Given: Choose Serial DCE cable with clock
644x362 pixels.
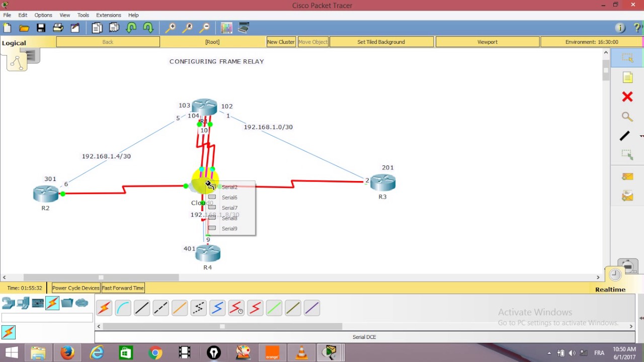Looking at the screenshot, I should pos(236,308).
